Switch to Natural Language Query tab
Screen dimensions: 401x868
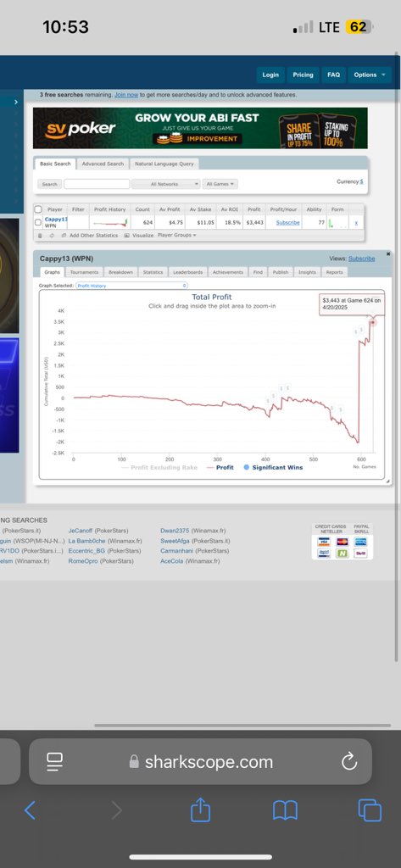pos(164,164)
